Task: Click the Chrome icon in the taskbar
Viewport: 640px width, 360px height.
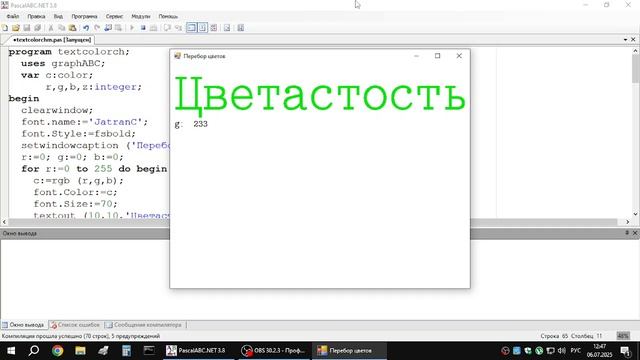Action: tap(57, 351)
